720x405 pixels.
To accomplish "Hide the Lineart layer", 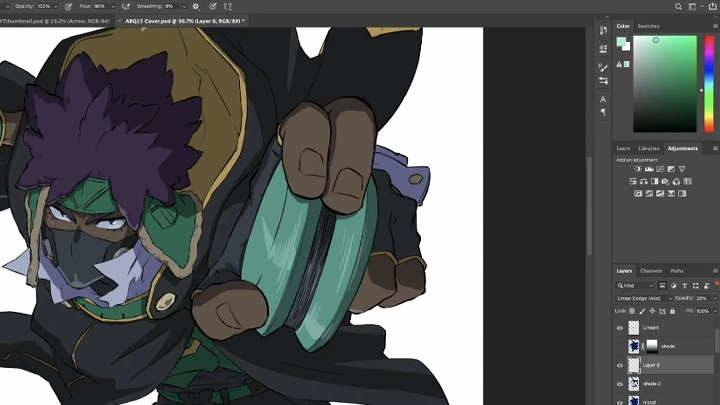I will point(619,328).
